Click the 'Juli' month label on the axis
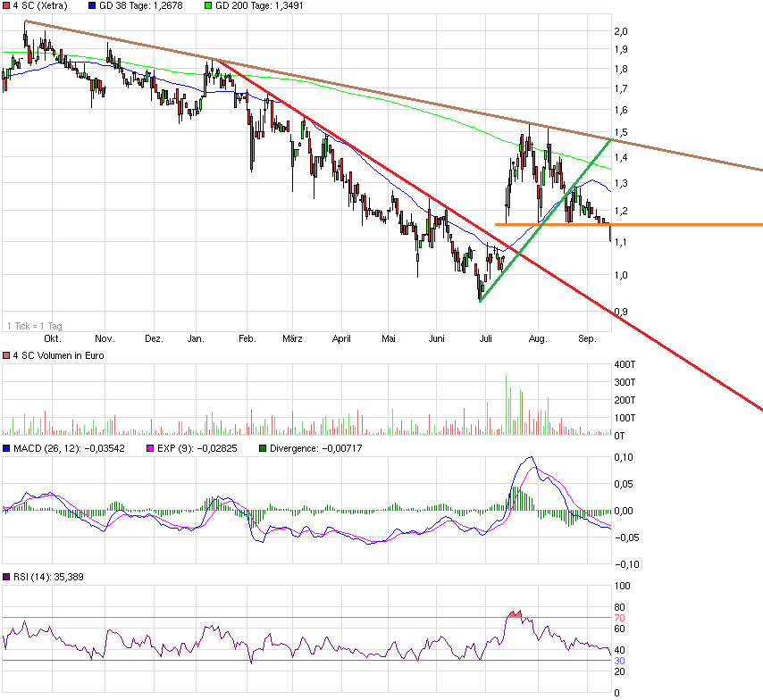The width and height of the screenshot is (763, 700). [486, 338]
